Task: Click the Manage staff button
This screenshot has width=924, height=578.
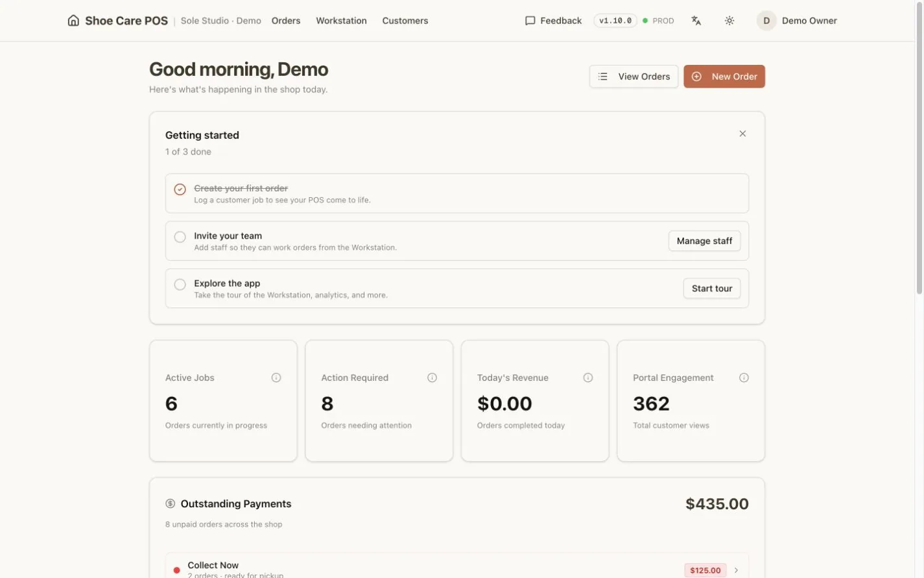Action: [x=704, y=241]
